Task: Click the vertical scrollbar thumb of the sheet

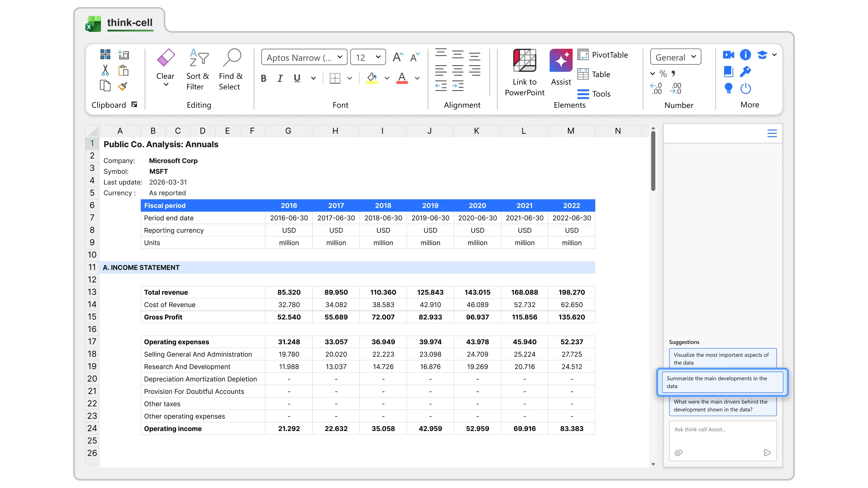Action: (653, 161)
